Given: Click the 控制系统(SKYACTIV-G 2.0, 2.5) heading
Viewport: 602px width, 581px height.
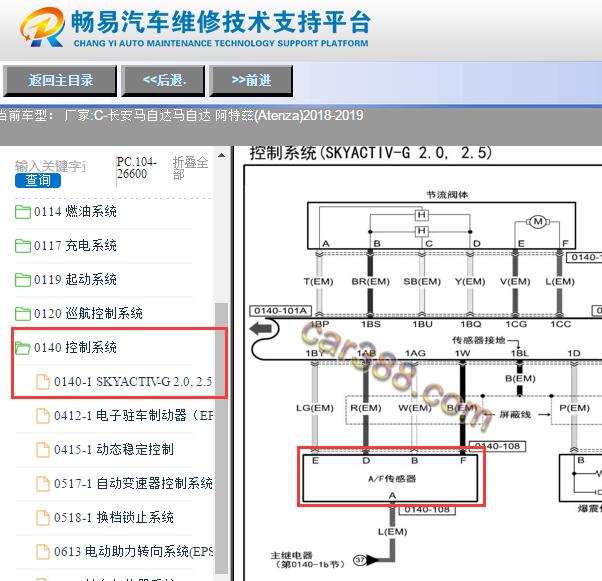Looking at the screenshot, I should tap(371, 153).
